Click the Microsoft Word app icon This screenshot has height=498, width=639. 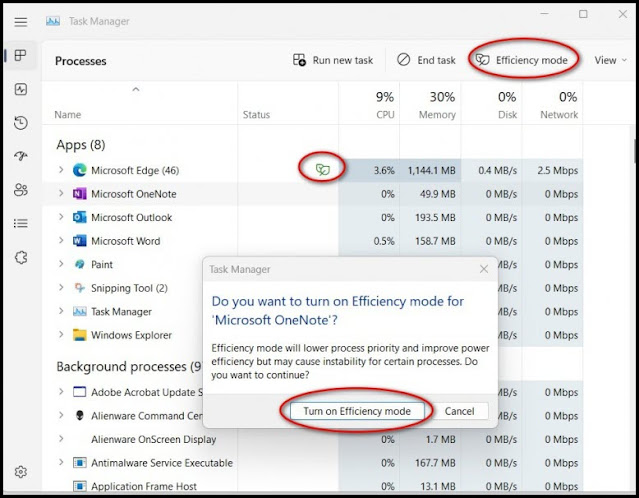coord(79,241)
